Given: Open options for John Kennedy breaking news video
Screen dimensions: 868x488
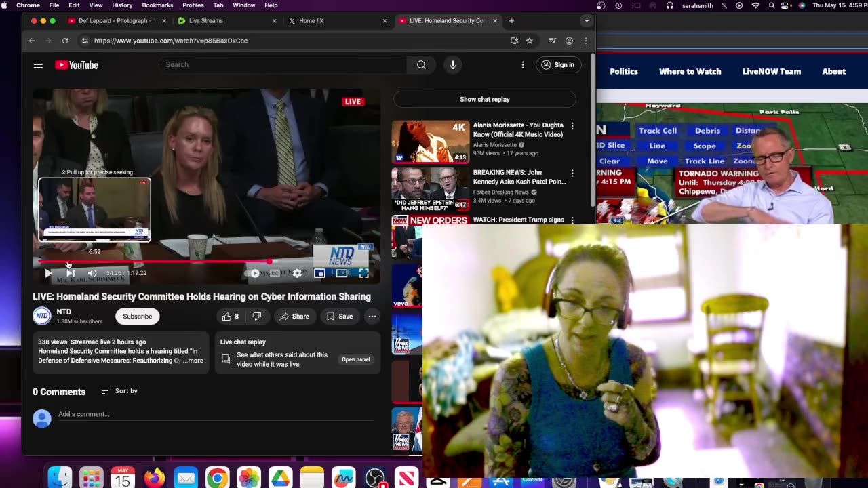Looking at the screenshot, I should coord(572,174).
